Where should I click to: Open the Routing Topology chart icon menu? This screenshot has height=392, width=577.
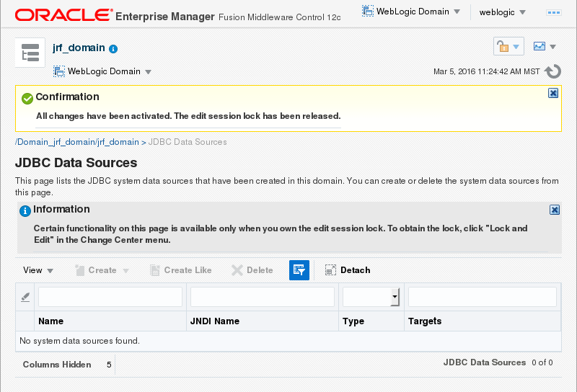click(545, 47)
